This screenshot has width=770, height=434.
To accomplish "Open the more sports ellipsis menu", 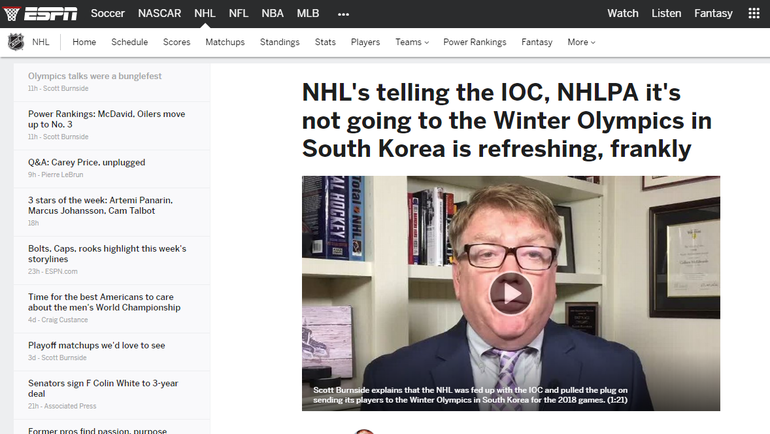I will (344, 14).
